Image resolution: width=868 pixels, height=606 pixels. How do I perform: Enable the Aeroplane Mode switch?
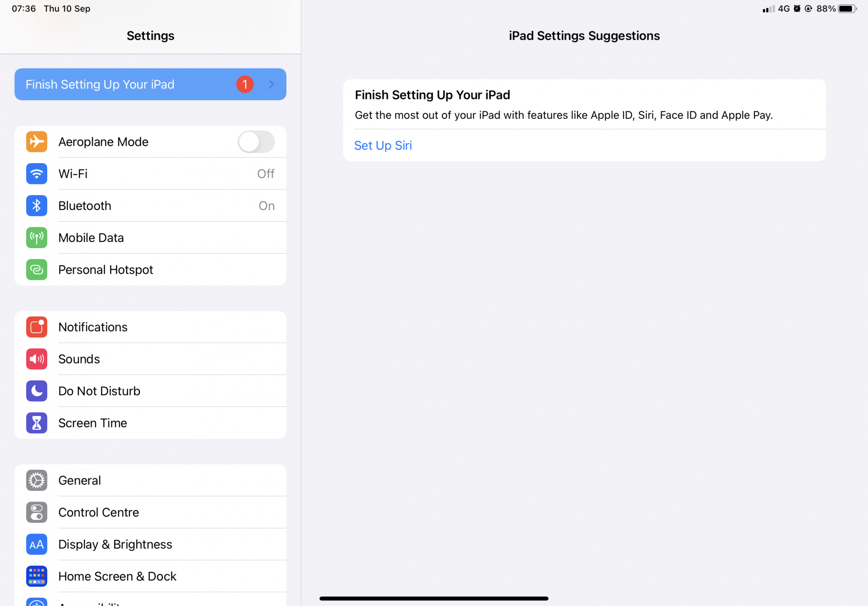256,142
